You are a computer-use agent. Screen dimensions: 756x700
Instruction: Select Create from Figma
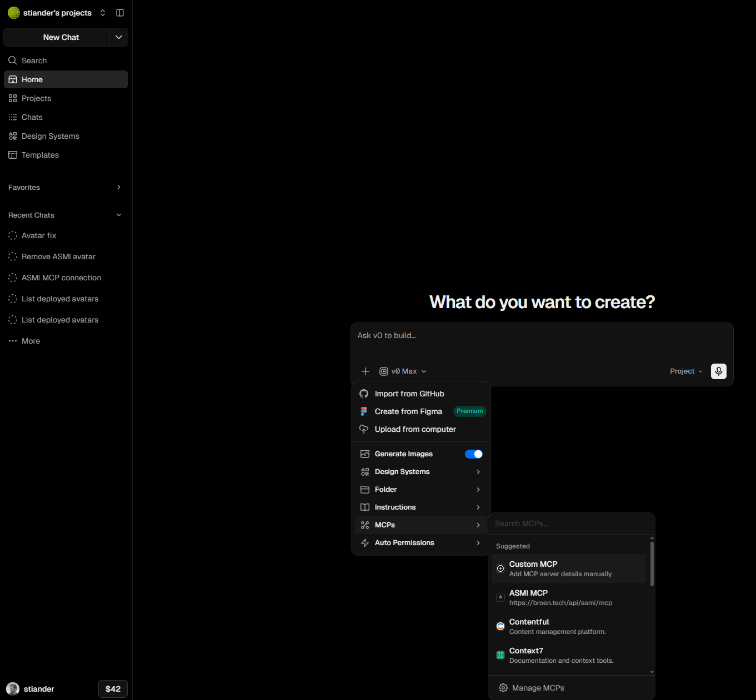[421, 411]
